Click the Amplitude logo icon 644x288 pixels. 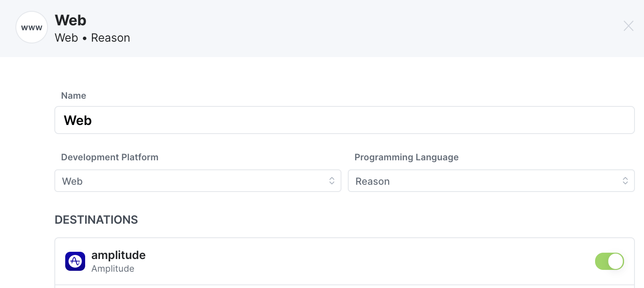tap(75, 261)
